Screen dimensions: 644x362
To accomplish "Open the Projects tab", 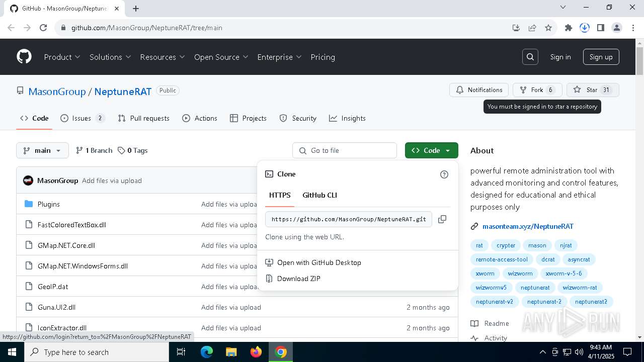I will click(x=248, y=118).
